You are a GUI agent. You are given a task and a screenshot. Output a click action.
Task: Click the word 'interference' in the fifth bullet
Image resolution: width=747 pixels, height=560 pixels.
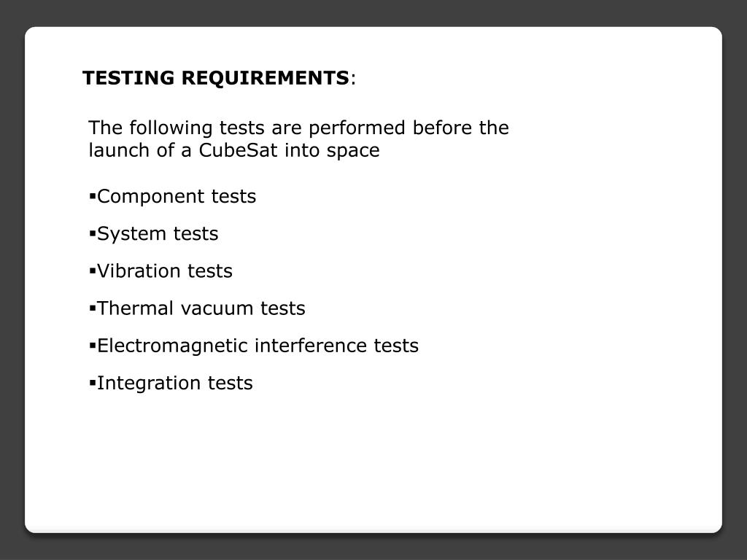(x=311, y=346)
